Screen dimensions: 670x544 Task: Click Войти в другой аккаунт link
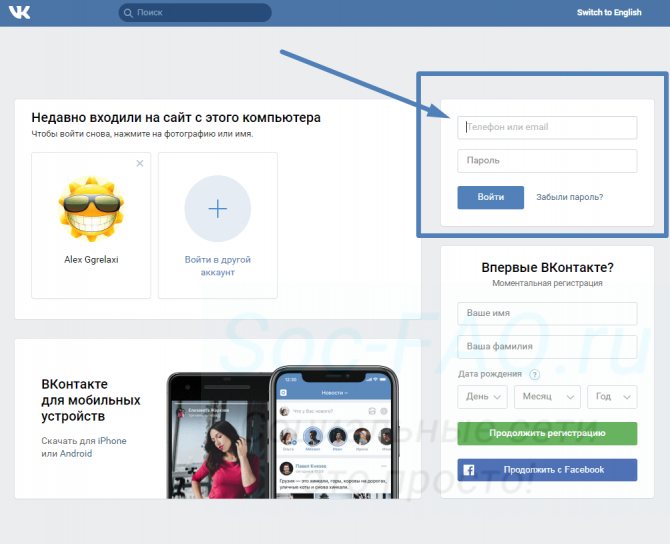(217, 266)
